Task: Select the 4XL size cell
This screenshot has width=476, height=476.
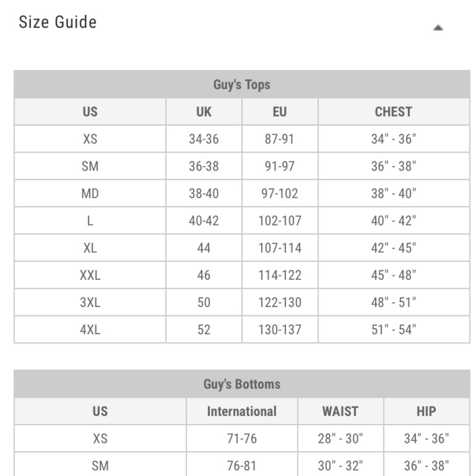Action: (x=90, y=329)
